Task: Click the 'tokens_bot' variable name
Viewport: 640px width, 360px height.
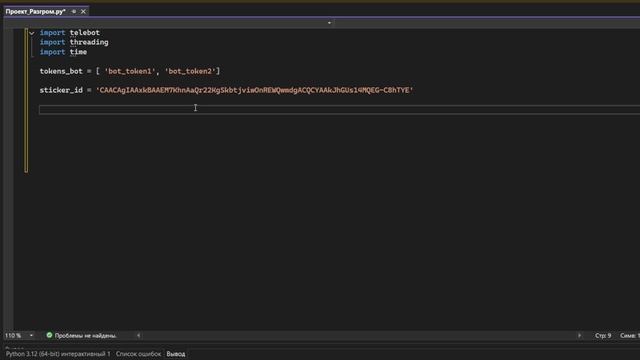Action: tap(61, 71)
